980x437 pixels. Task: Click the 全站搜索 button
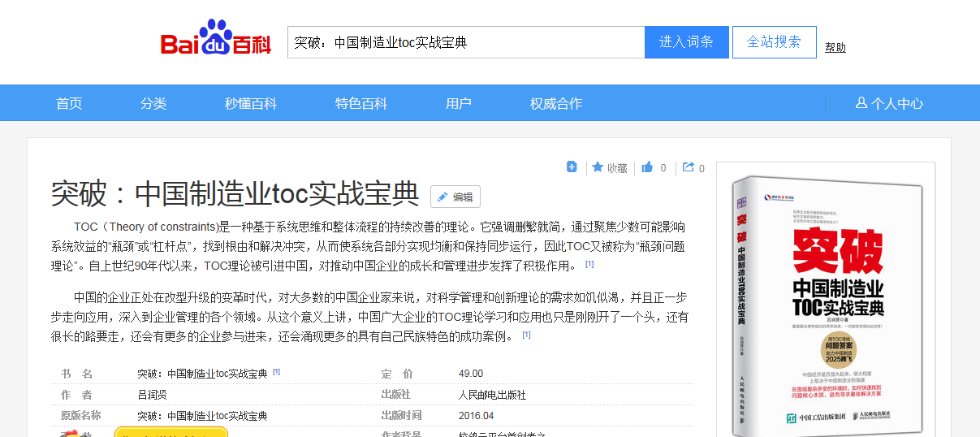pyautogui.click(x=774, y=42)
